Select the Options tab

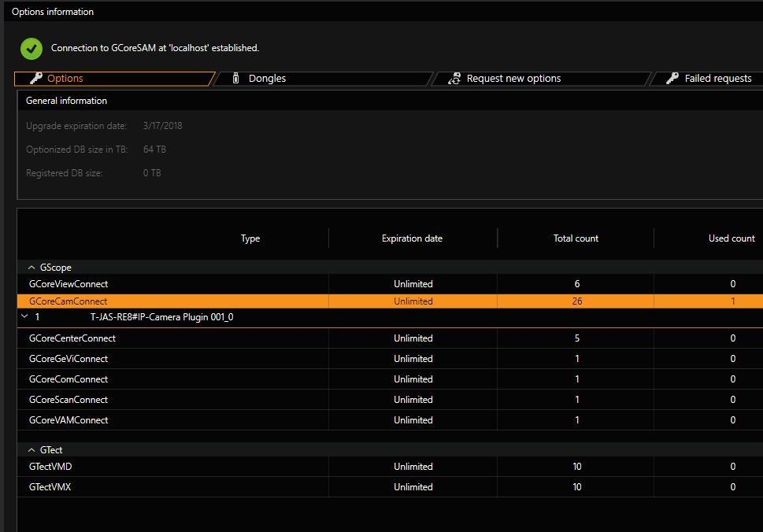114,79
